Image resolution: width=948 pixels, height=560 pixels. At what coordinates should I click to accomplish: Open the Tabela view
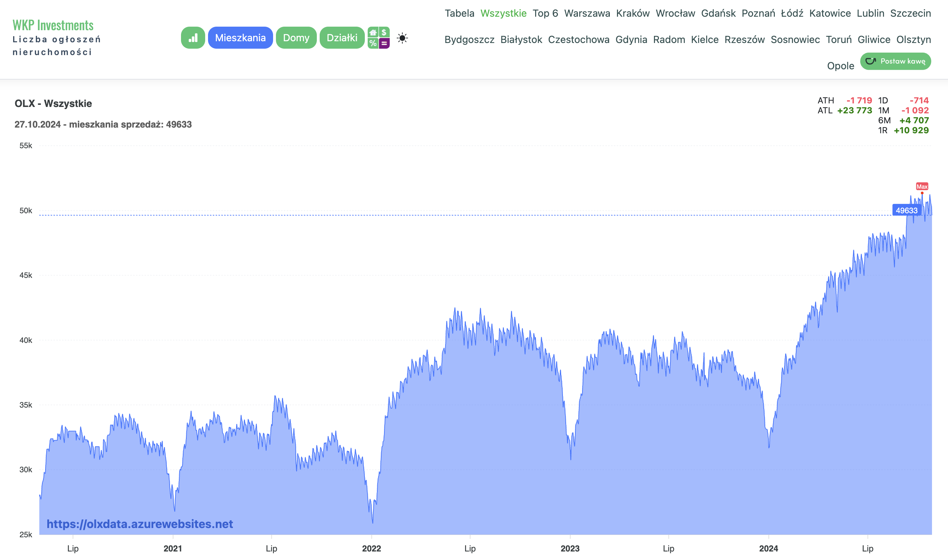click(459, 13)
